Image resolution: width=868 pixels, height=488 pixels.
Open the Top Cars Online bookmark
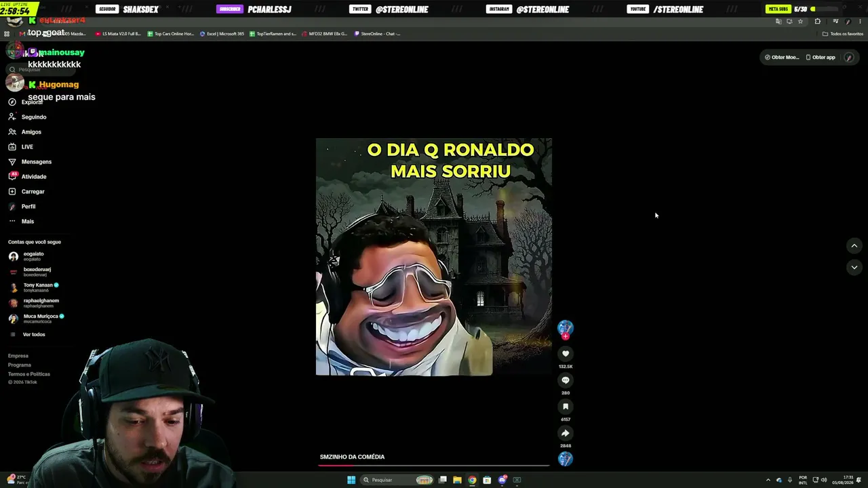pos(170,34)
